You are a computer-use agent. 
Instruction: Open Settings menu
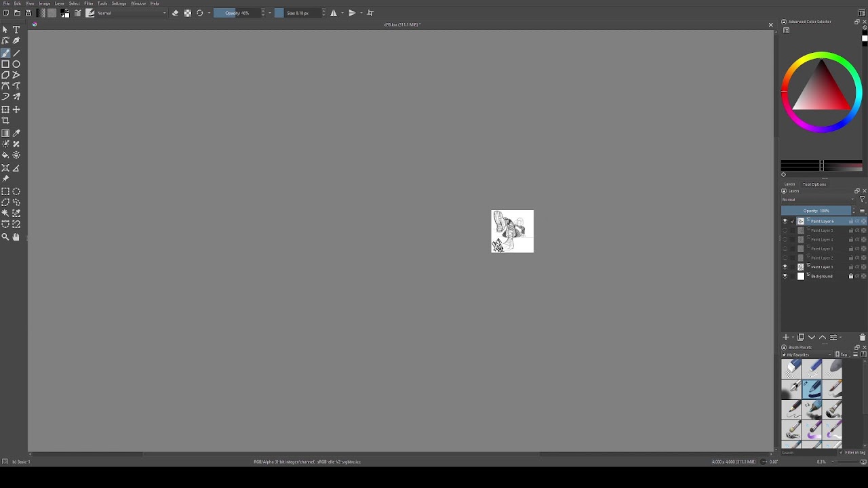coord(119,3)
